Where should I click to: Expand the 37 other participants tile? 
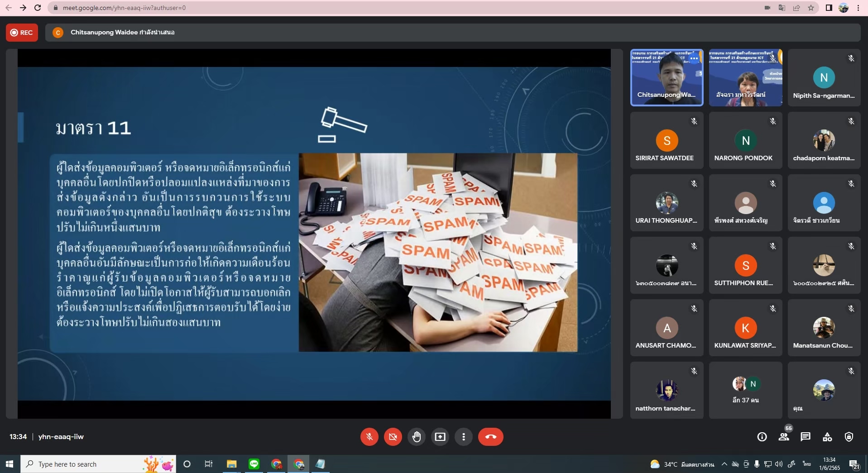click(745, 390)
